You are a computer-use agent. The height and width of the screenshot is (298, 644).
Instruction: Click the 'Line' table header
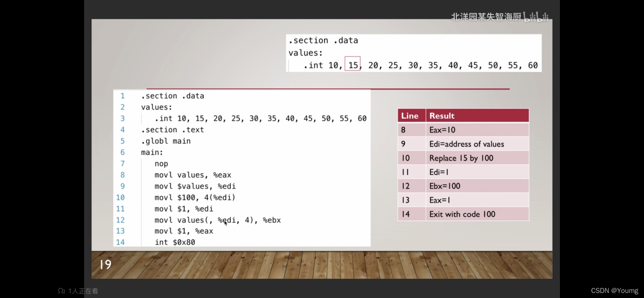pos(412,116)
